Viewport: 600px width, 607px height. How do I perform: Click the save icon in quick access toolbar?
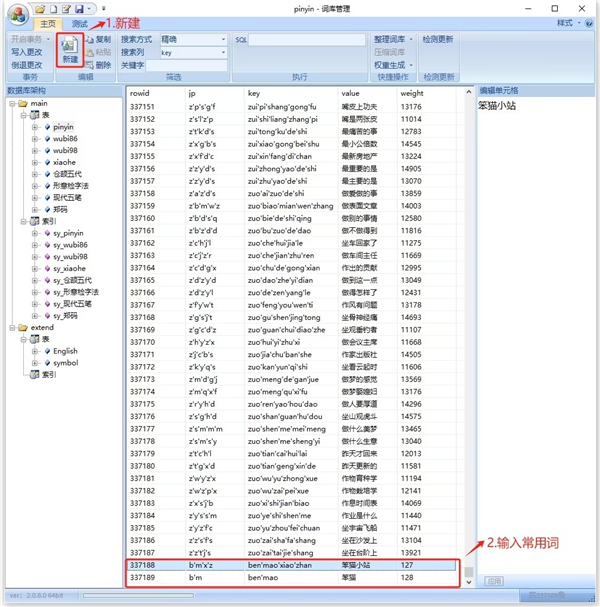[x=78, y=8]
